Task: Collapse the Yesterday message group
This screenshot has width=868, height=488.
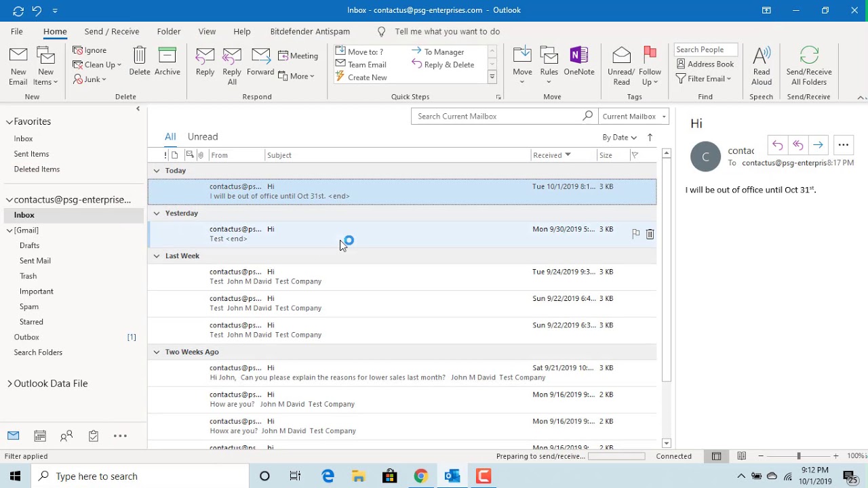Action: point(157,213)
